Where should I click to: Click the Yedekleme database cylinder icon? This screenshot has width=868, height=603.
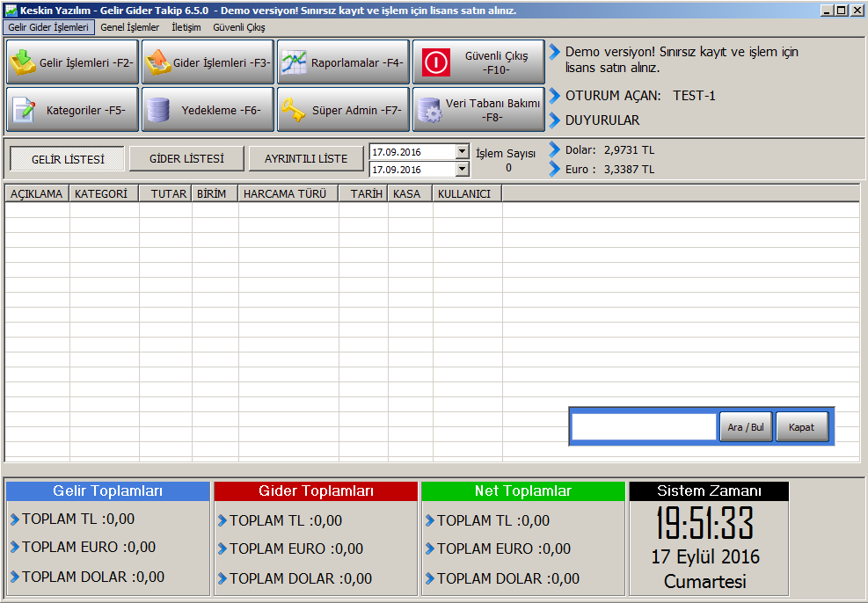[x=158, y=110]
